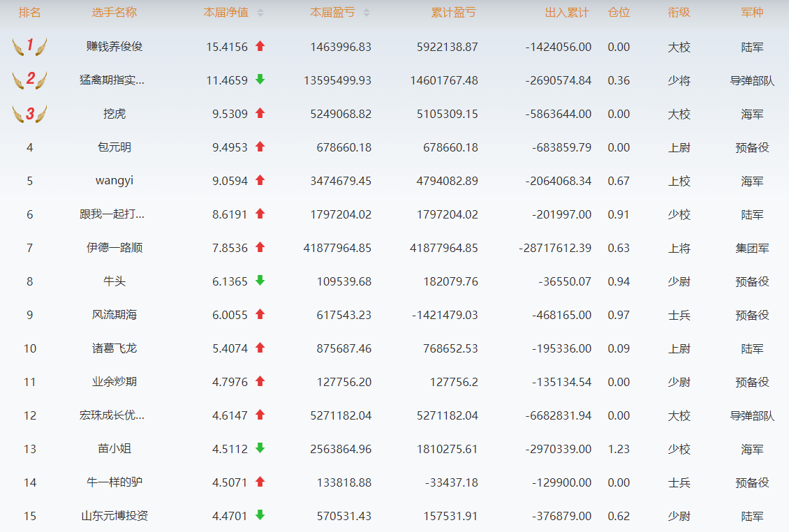
Task: Sort by 本届净值 using its sort arrows
Action: 260,13
